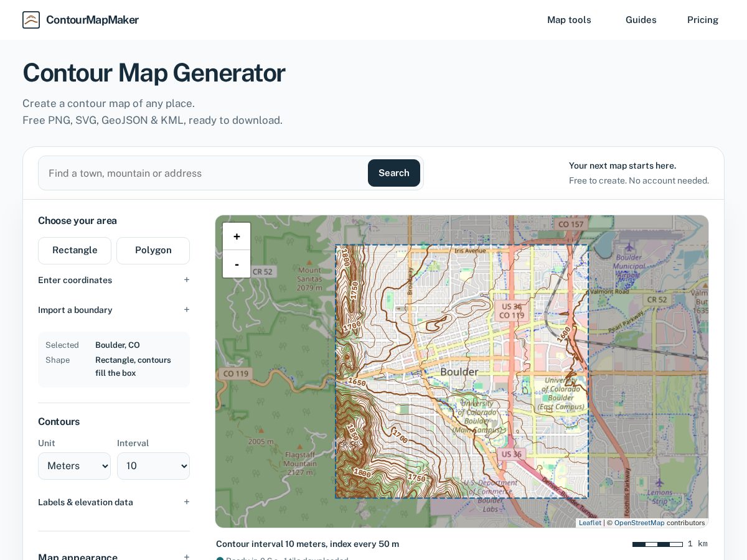Click the 'Boulder, CO' selected value
This screenshot has width=747, height=560.
pos(118,345)
